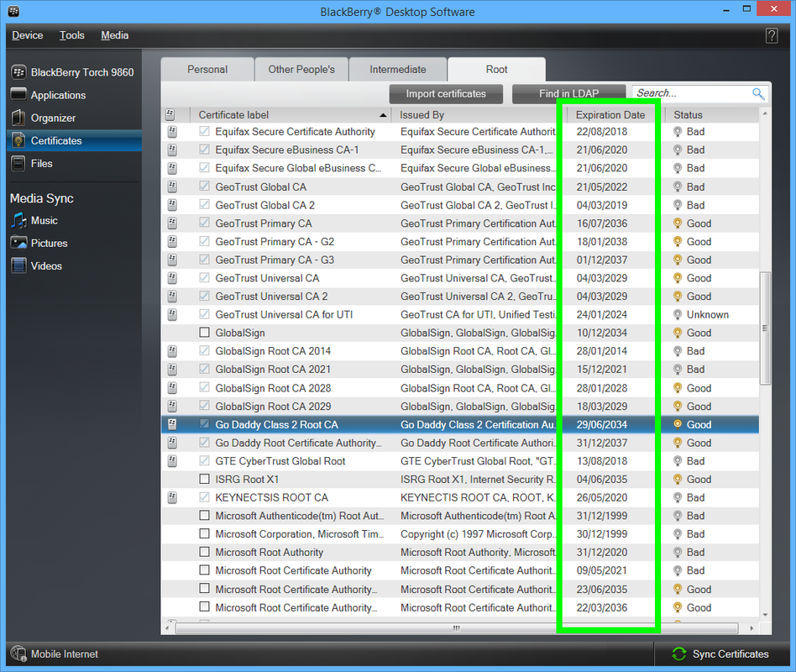Click the BlackBerry logo in title bar
796x672 pixels.
(x=13, y=11)
